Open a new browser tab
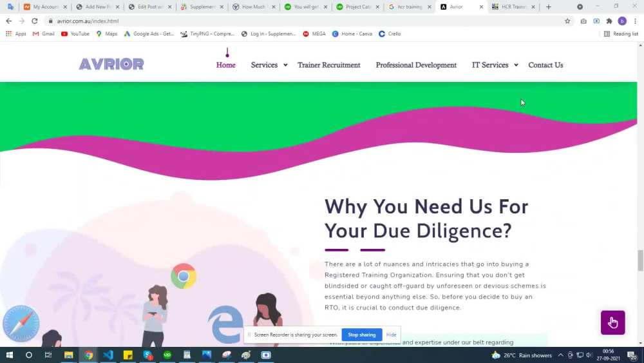Viewport: 644px width, 363px height. tap(548, 6)
